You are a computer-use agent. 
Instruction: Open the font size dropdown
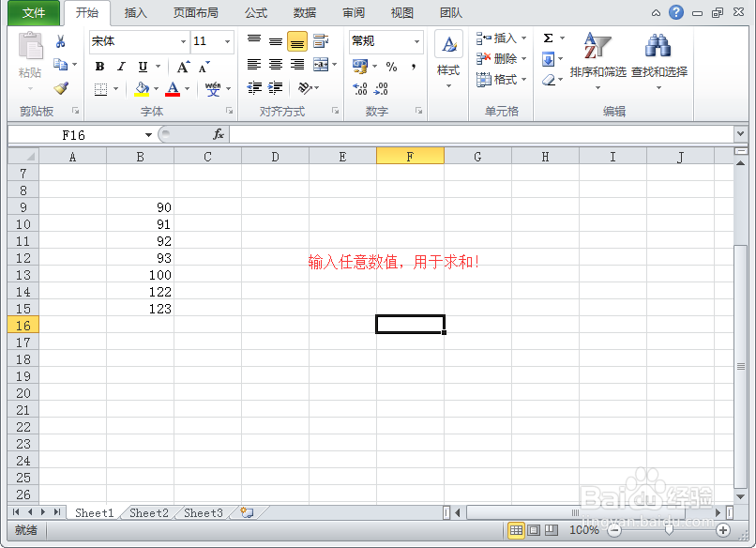[227, 41]
